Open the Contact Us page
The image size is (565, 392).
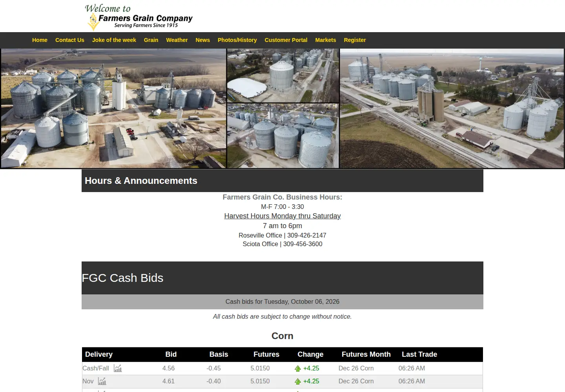[70, 40]
